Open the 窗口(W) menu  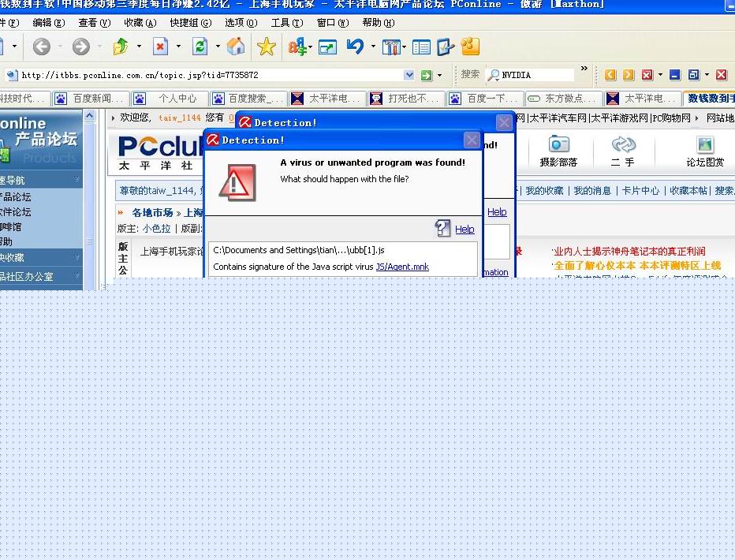tap(333, 23)
